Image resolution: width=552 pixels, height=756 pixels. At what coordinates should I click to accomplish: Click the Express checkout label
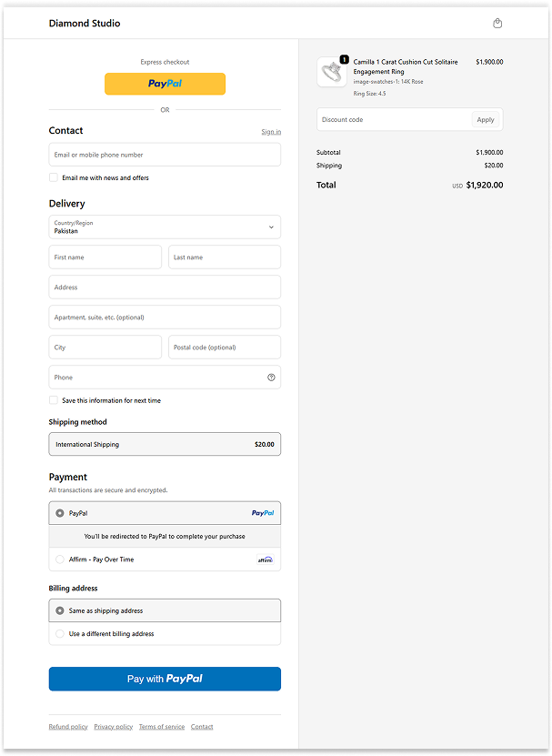pos(165,62)
